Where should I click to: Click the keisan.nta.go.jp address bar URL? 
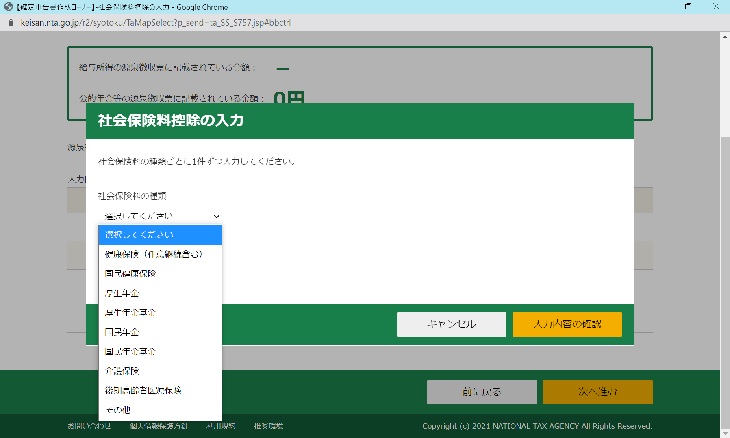[x=155, y=23]
